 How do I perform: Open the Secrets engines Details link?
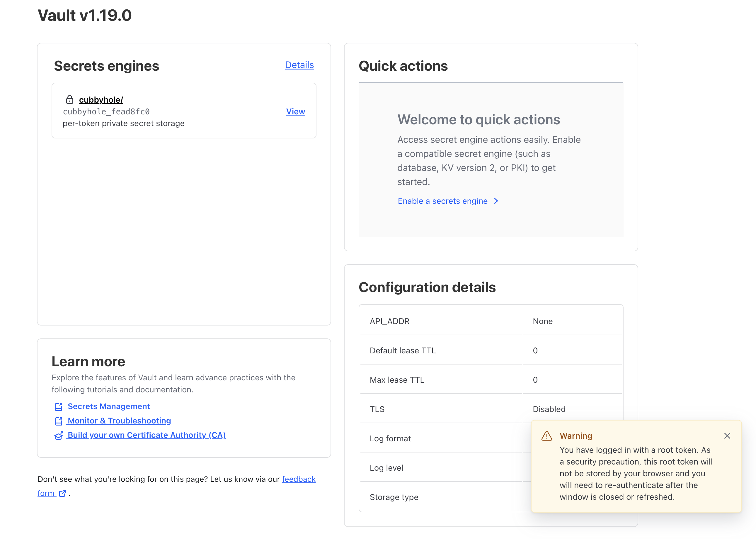point(299,65)
